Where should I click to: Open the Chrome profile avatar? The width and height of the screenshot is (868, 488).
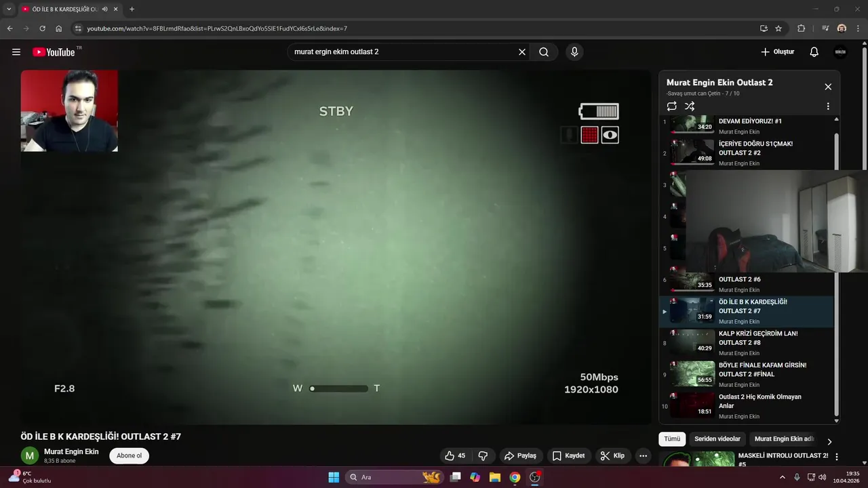point(842,28)
